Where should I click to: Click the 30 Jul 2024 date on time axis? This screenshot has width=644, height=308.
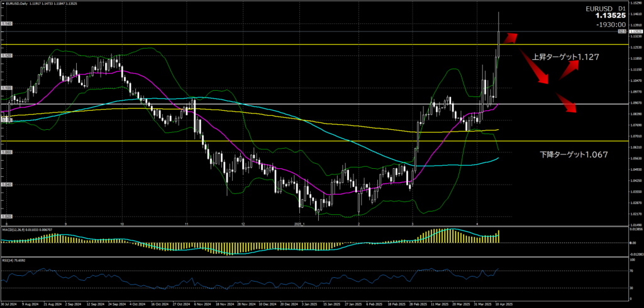(x=10, y=304)
